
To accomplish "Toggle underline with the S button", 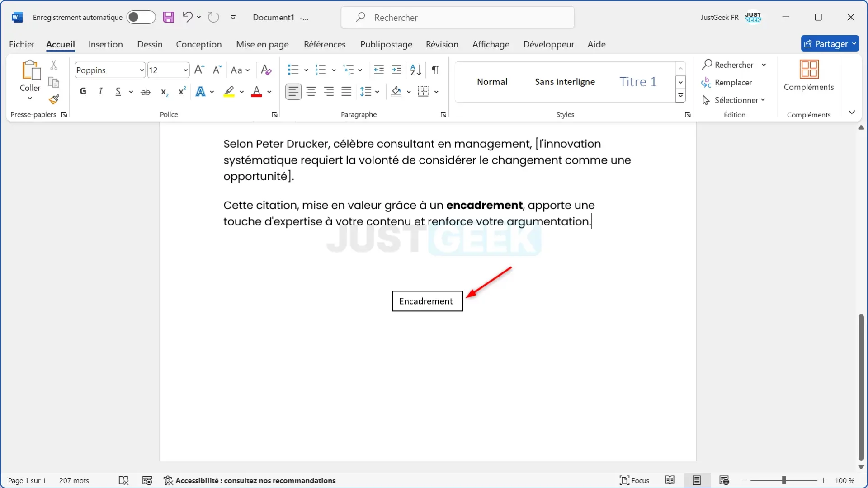I will pos(118,92).
